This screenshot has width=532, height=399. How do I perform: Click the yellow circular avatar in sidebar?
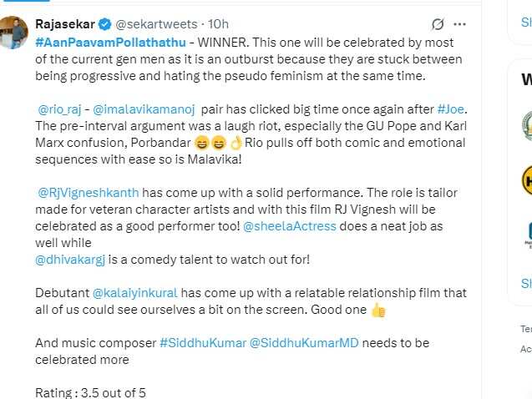pyautogui.click(x=527, y=179)
